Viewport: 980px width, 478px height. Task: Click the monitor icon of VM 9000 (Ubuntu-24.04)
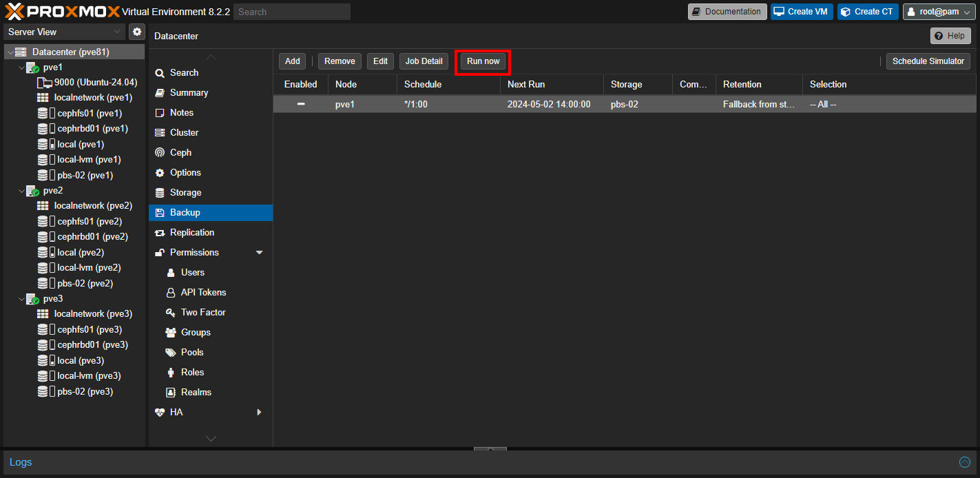[44, 83]
